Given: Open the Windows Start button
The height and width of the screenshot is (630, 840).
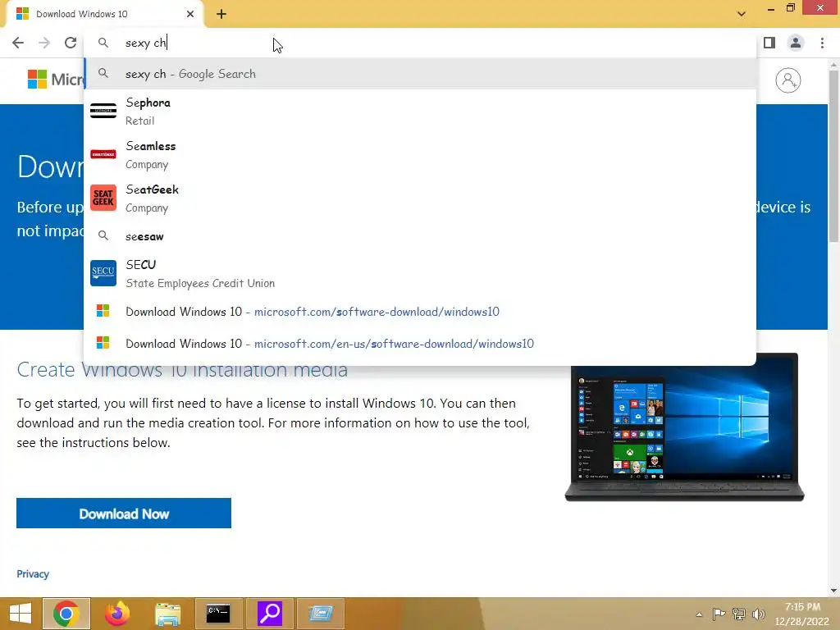Looking at the screenshot, I should [21, 614].
